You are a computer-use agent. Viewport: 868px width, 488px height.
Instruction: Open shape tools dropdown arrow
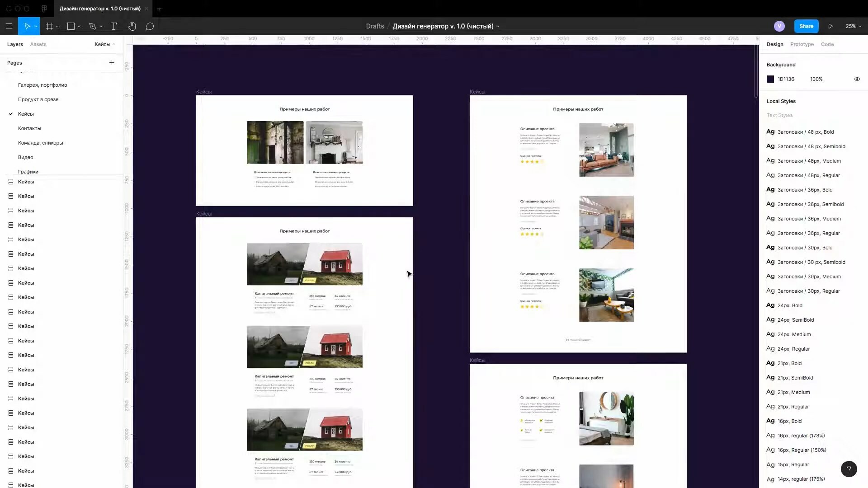(x=79, y=27)
